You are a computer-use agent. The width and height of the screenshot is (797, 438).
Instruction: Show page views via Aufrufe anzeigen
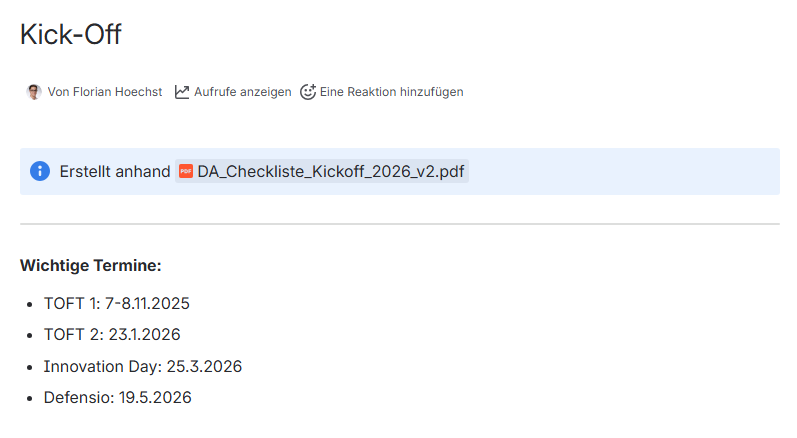(242, 92)
